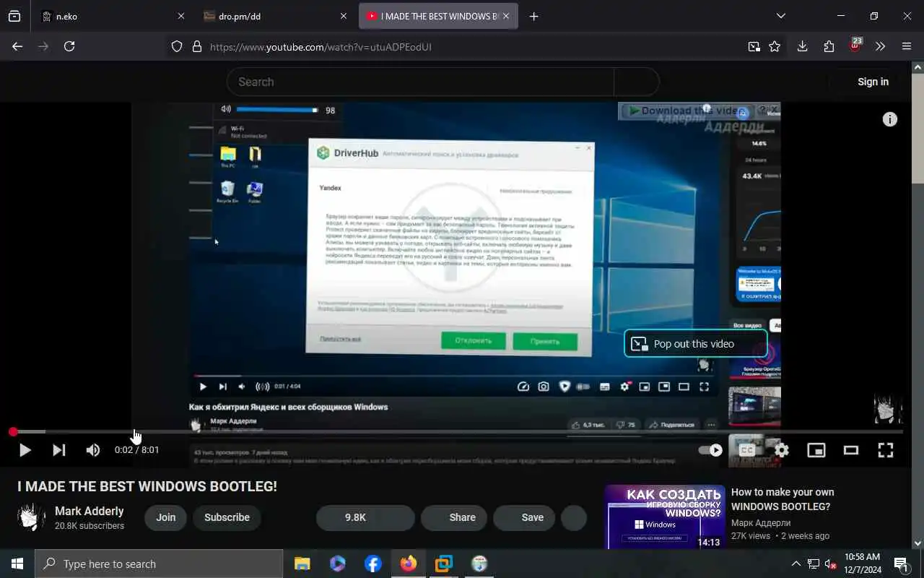Focus the YouTube Search box
924x578 pixels.
(x=420, y=82)
